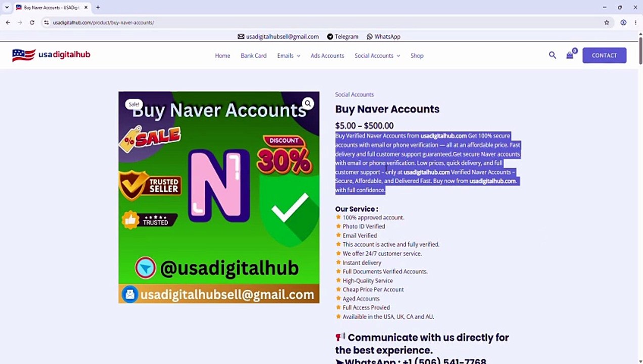Open the Social Accounts category link
This screenshot has height=364, width=643.
tap(354, 95)
